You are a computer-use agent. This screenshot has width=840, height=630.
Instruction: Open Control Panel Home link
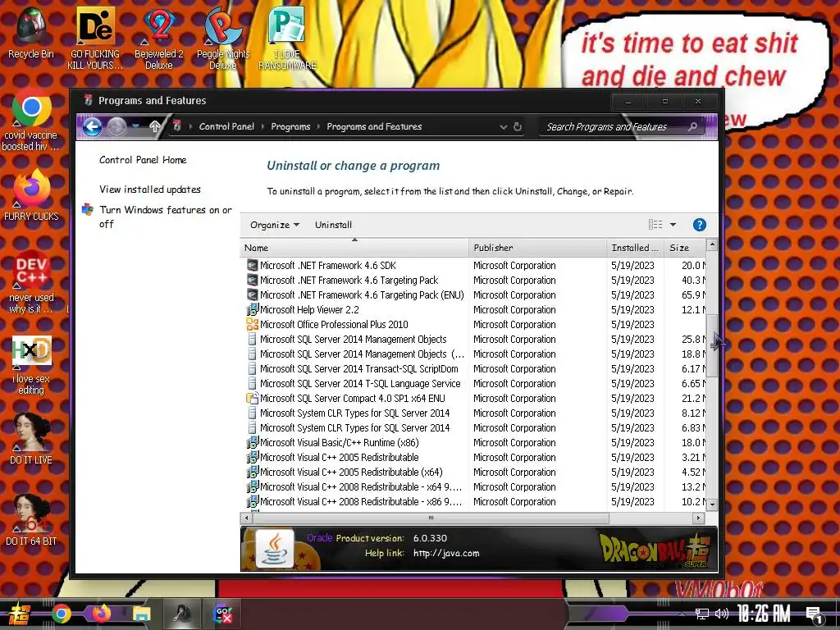click(x=143, y=160)
